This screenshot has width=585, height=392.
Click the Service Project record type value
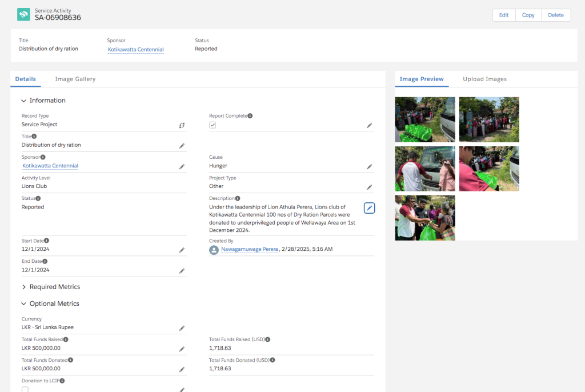pos(39,125)
